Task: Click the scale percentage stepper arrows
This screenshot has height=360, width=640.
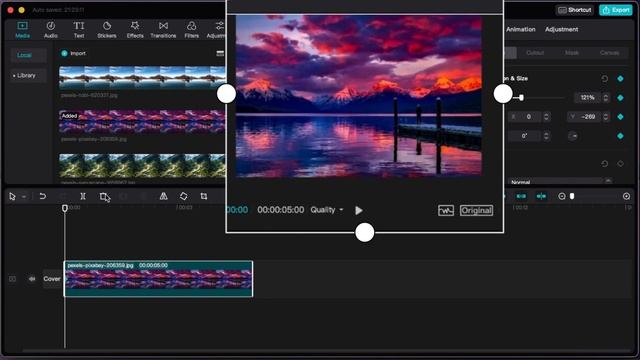Action: click(x=606, y=98)
